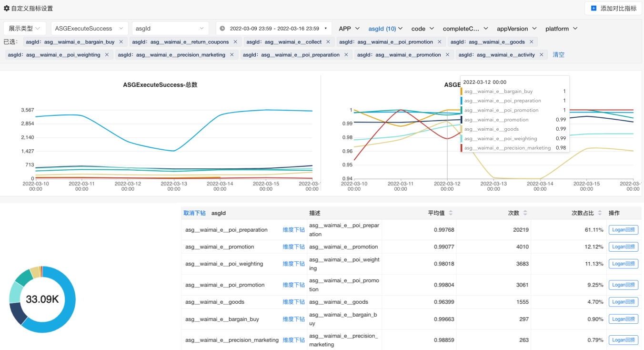644x350 pixels.
Task: Remove the asg__waimai_e__activity filter tag
Action: (542, 55)
